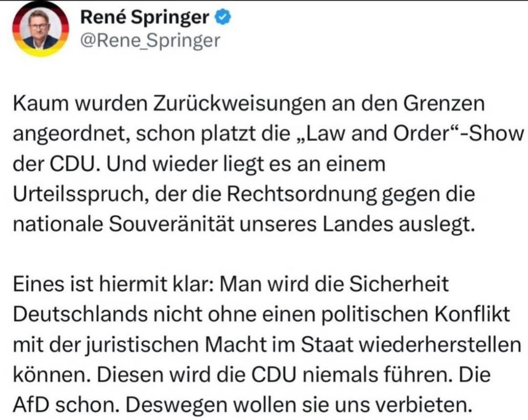Viewport: 528px width, 420px height.
Task: Open René Springer's profile picture
Action: click(41, 29)
